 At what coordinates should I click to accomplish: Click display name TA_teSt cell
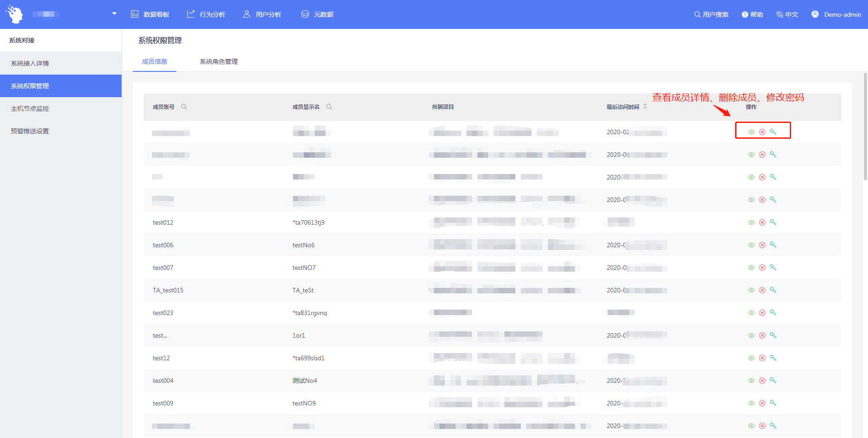[x=303, y=290]
